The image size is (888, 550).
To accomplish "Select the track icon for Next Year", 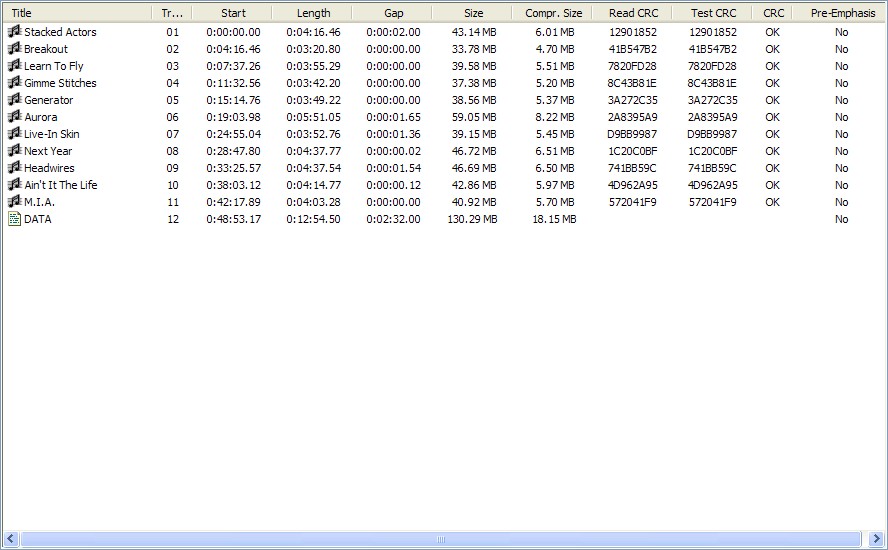I will 15,151.
